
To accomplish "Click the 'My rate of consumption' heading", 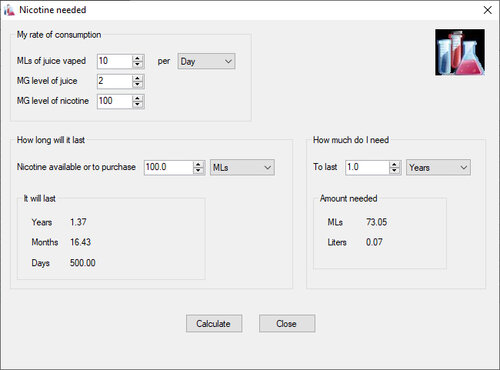I will point(59,35).
